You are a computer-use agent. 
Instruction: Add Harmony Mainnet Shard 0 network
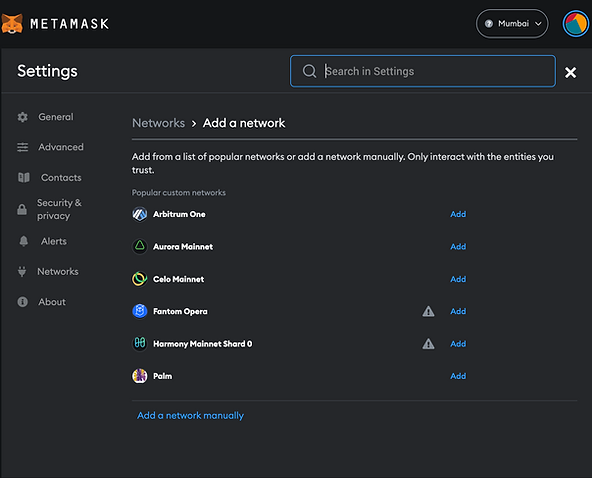click(x=458, y=344)
